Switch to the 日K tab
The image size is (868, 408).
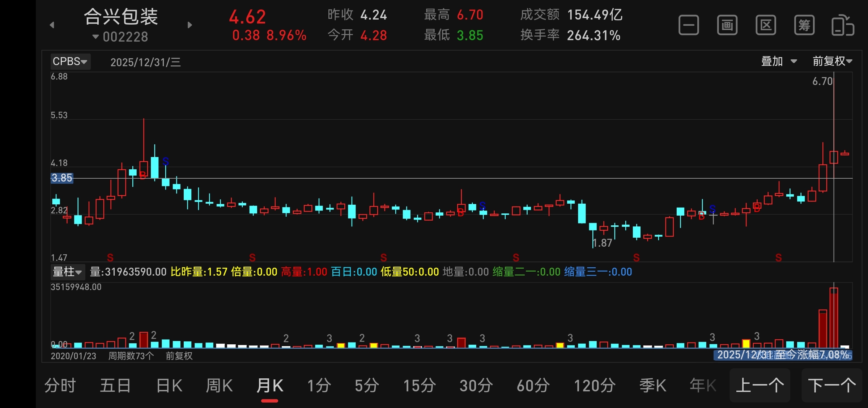(169, 386)
